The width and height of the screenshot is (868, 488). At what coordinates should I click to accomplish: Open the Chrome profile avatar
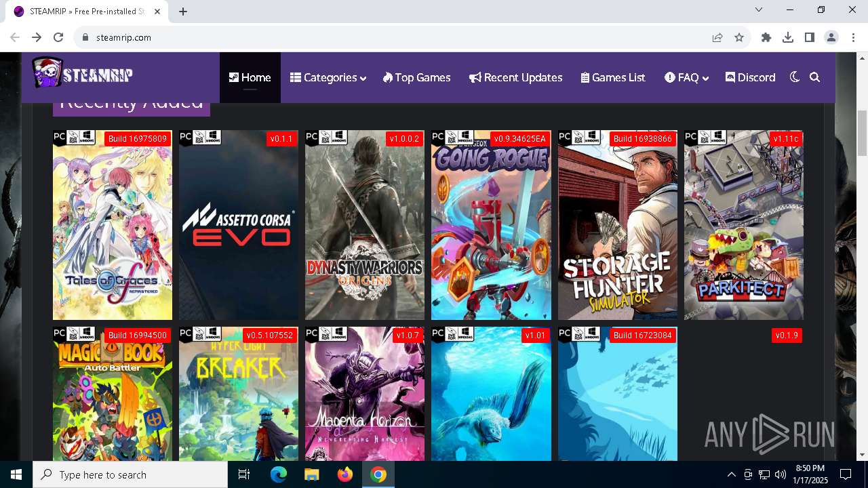(x=831, y=37)
